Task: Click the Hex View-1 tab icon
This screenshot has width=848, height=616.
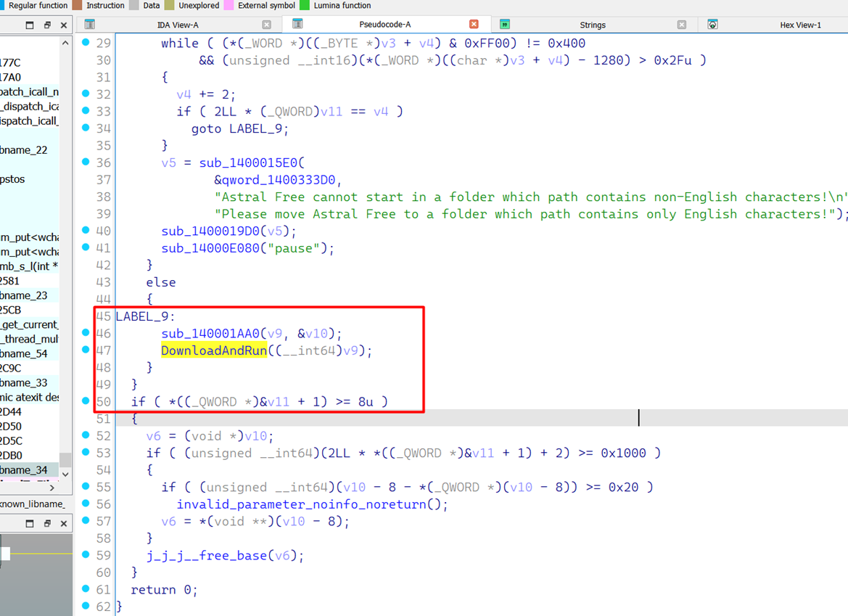Action: click(712, 25)
